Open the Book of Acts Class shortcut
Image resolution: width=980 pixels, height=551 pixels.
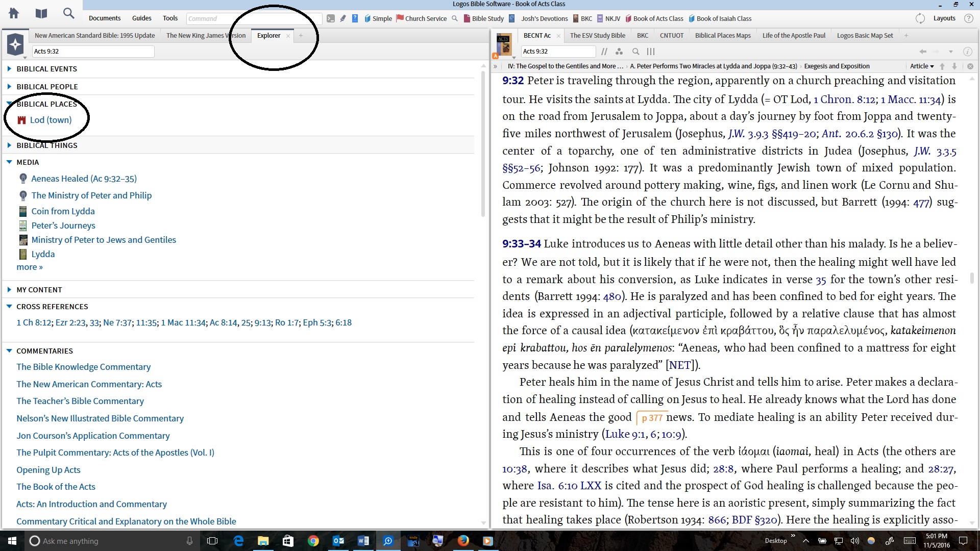654,19
